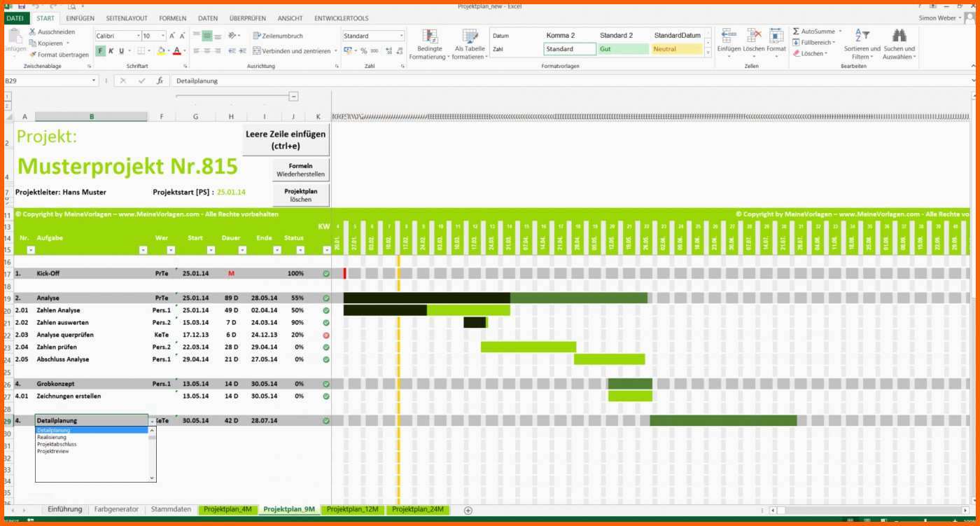Open Sortieren und Filtern tool
980x526 pixels.
[862, 43]
